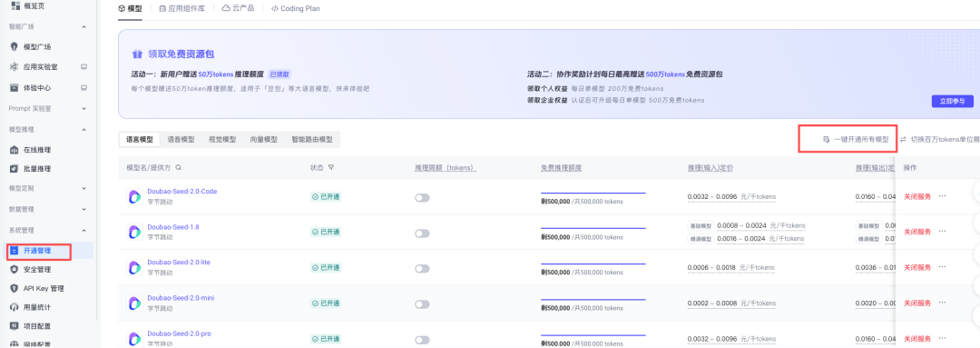The height and width of the screenshot is (348, 980).
Task: Switch to the 云产品 tab
Action: pos(238,9)
